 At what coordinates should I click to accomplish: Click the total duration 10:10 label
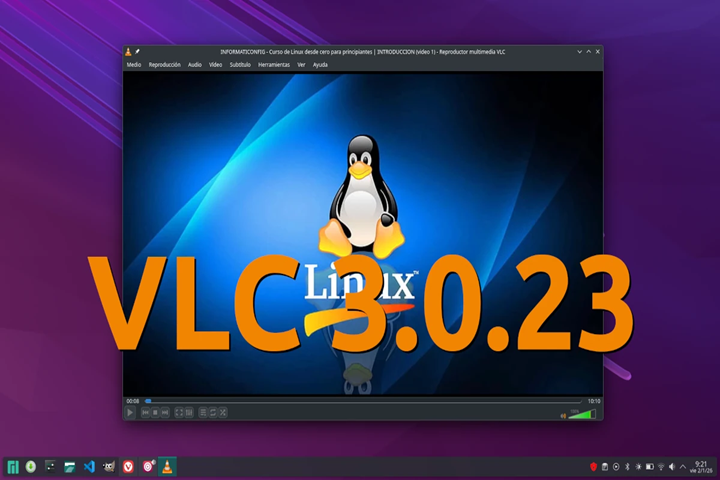coord(594,401)
